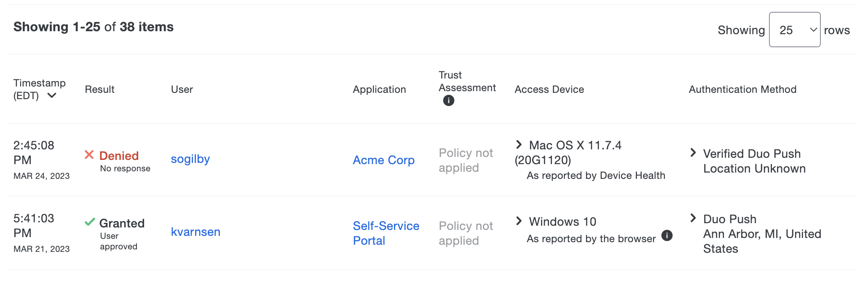This screenshot has height=281, width=868.
Task: Open the rows-per-page dropdown
Action: 794,30
